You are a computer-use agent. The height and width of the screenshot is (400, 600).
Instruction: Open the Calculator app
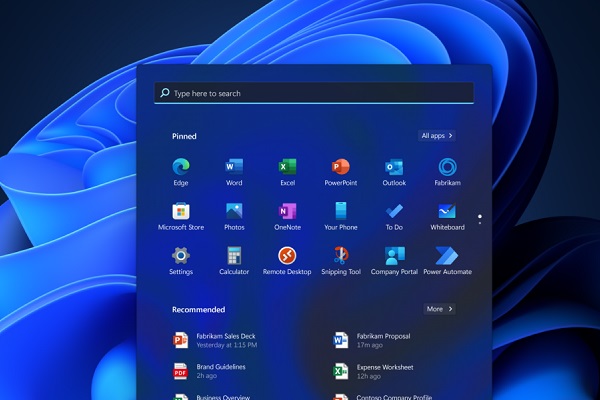[x=234, y=261]
